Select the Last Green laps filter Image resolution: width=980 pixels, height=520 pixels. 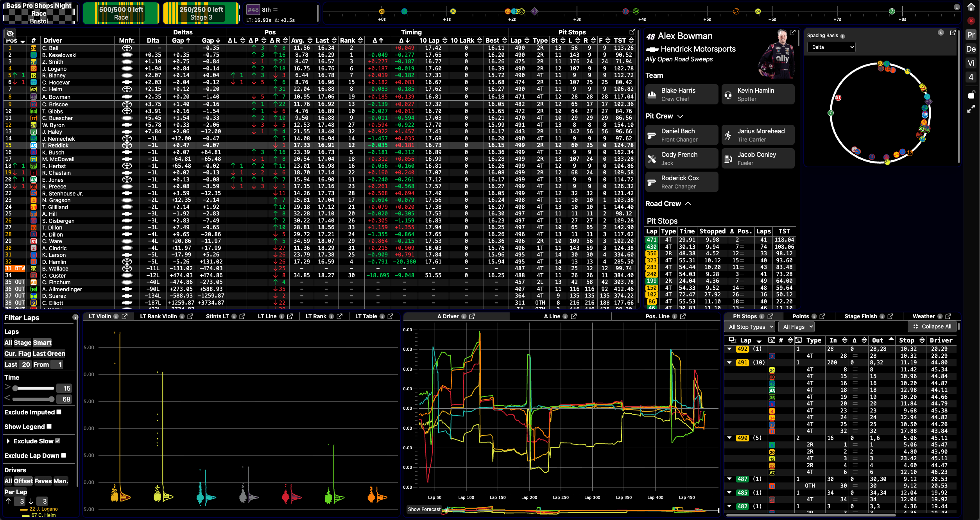49,353
